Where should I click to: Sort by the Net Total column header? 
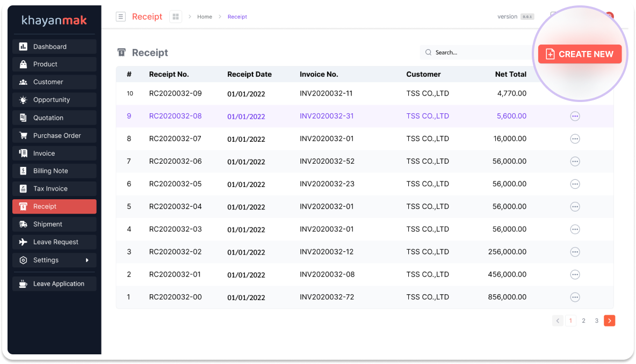tap(510, 75)
